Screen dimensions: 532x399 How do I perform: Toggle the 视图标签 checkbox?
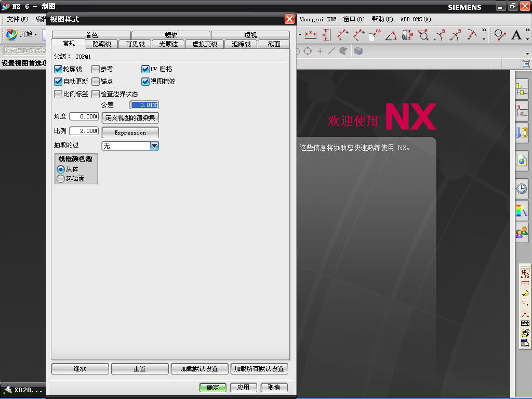coord(145,82)
